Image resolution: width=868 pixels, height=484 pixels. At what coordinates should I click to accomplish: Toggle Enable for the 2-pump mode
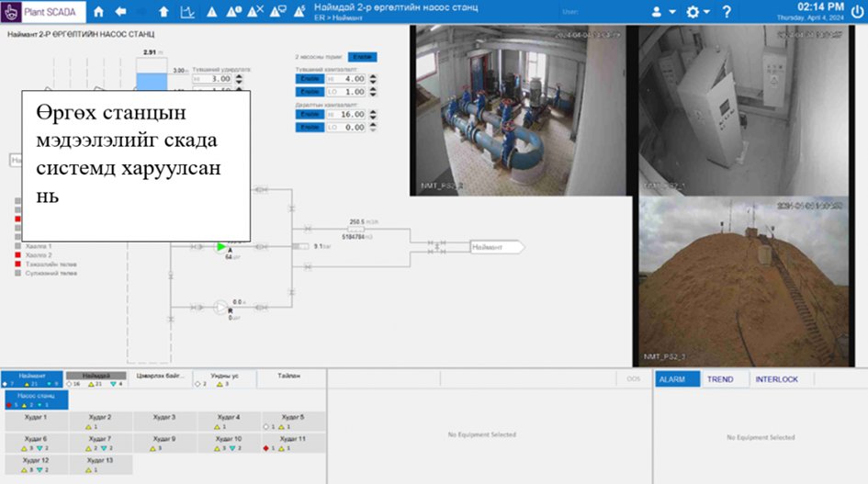pyautogui.click(x=362, y=57)
